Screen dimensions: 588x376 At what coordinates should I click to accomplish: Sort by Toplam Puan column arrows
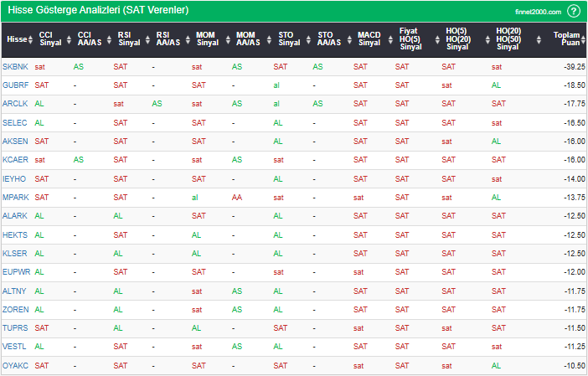pyautogui.click(x=584, y=39)
